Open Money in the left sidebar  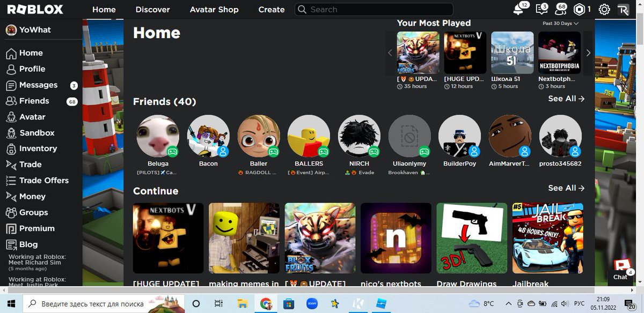(26, 197)
